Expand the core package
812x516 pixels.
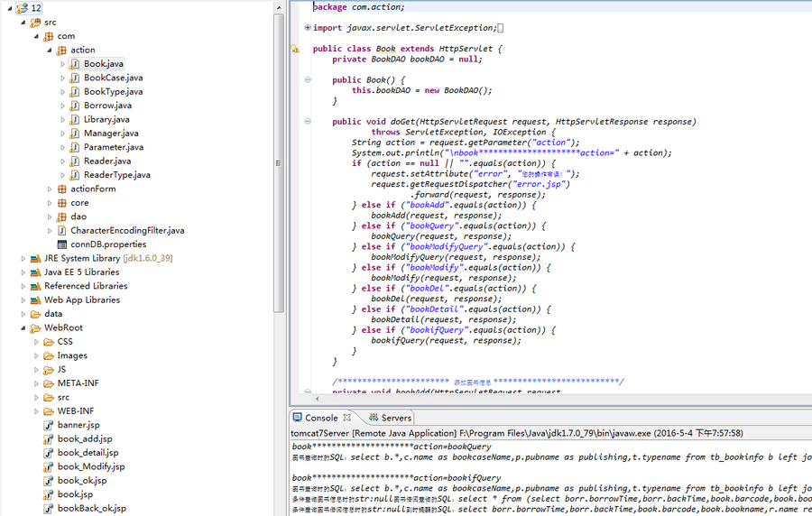click(x=50, y=203)
